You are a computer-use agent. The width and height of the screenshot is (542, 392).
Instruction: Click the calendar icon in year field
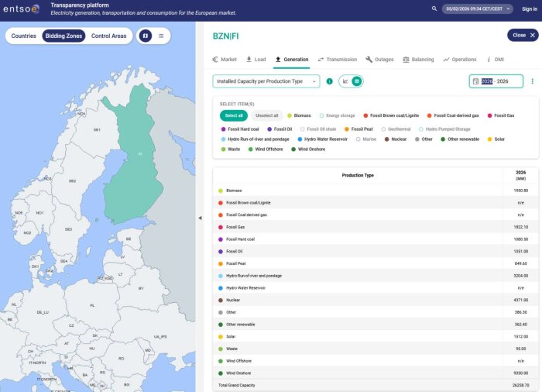(475, 81)
